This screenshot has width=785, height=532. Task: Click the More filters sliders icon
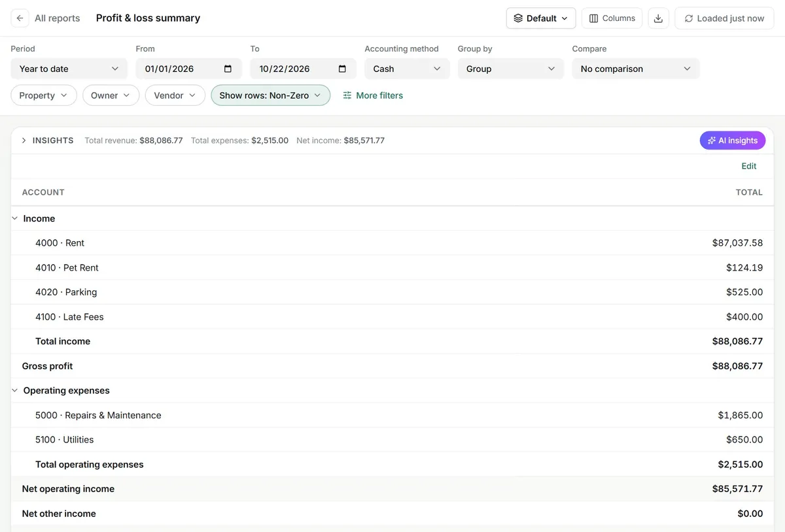point(347,95)
